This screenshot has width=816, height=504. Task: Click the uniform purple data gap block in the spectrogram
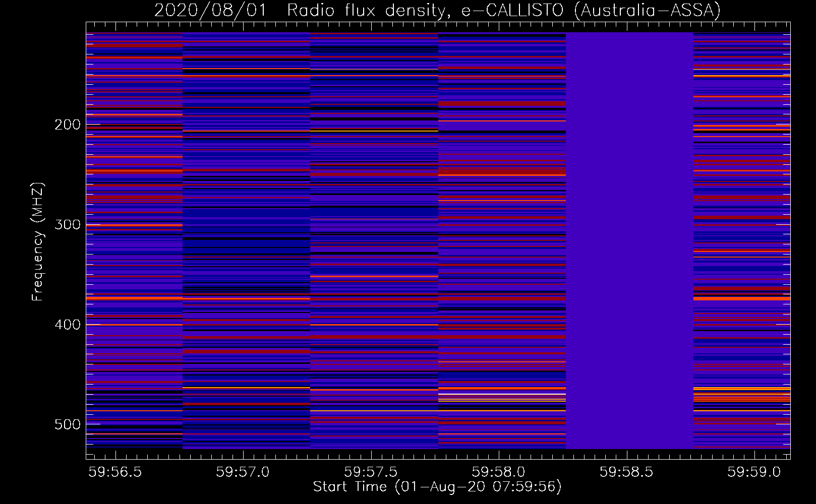coord(629,240)
